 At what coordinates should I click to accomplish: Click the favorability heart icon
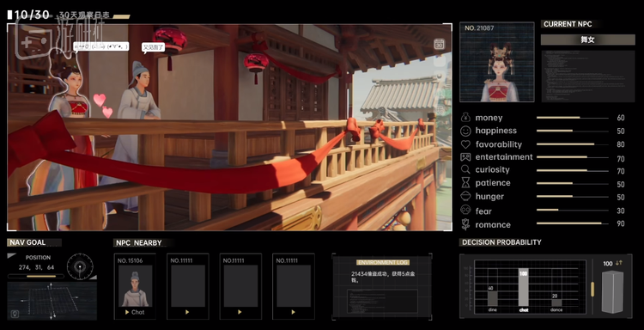[x=465, y=144]
